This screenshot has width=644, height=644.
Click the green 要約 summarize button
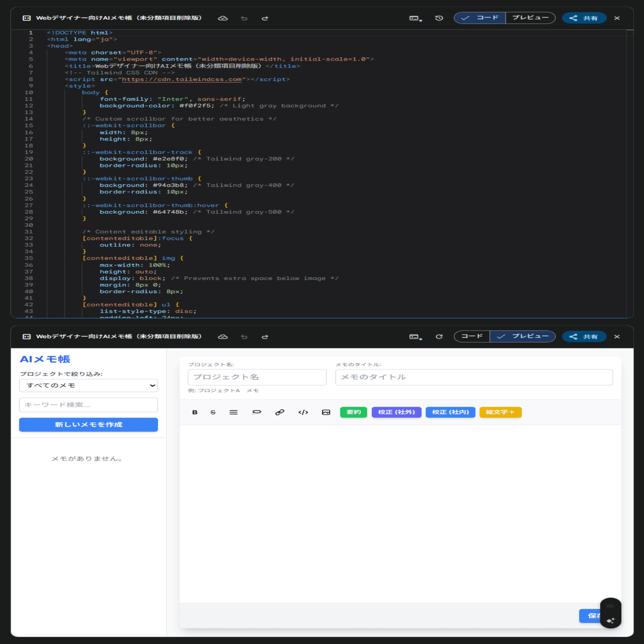tap(354, 413)
